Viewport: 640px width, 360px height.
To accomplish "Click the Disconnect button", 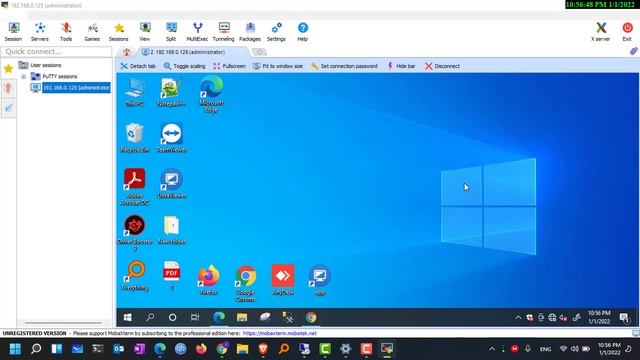I will pyautogui.click(x=442, y=66).
